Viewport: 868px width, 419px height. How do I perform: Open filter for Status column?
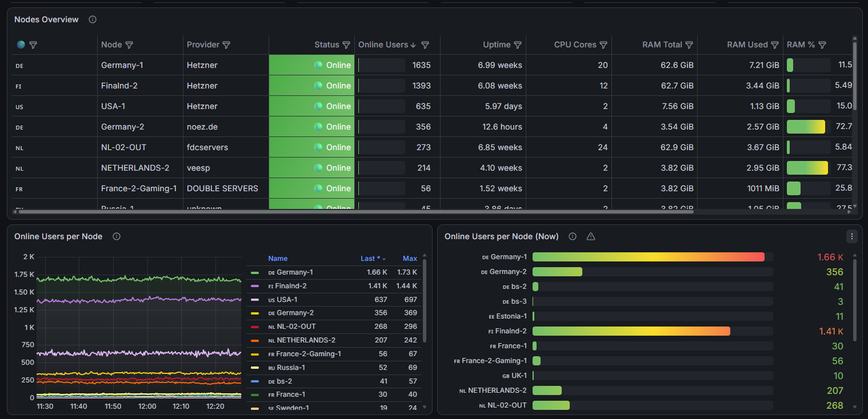(346, 45)
